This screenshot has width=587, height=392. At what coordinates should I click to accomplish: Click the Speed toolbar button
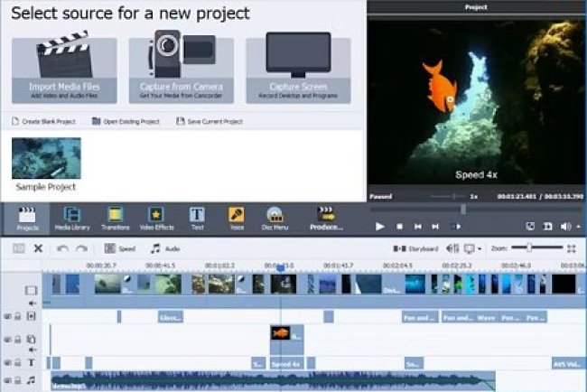pyautogui.click(x=120, y=248)
